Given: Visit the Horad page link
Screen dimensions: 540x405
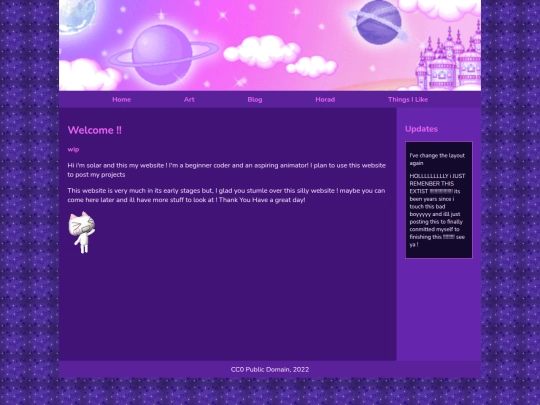Looking at the screenshot, I should 325,100.
